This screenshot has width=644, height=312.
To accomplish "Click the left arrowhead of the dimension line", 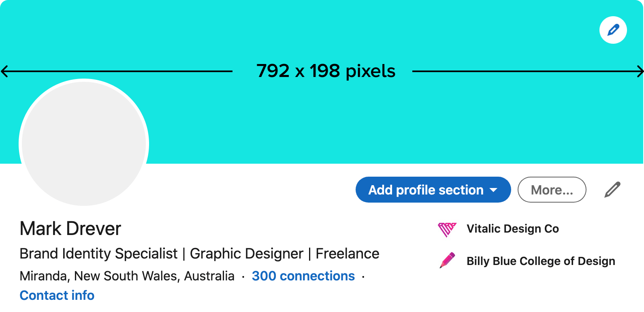I will 5,72.
